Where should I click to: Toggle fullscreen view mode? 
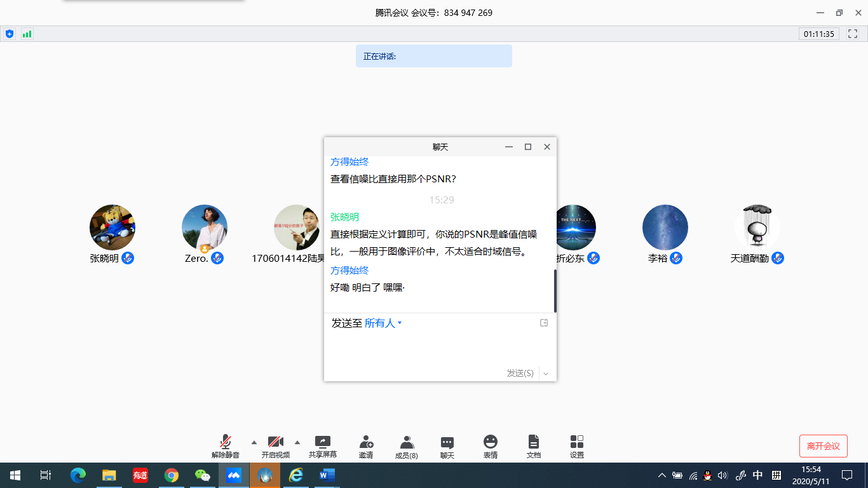[x=852, y=34]
